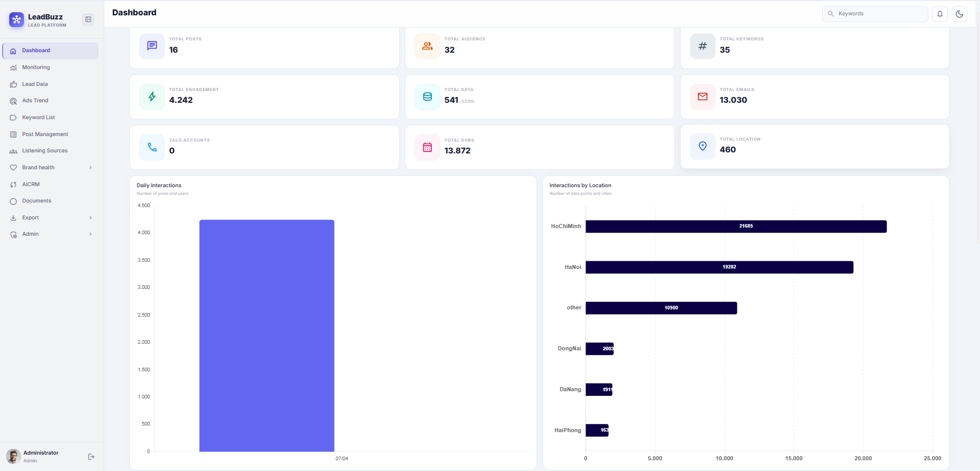Click the Total DOBs calendar icon

point(427,147)
